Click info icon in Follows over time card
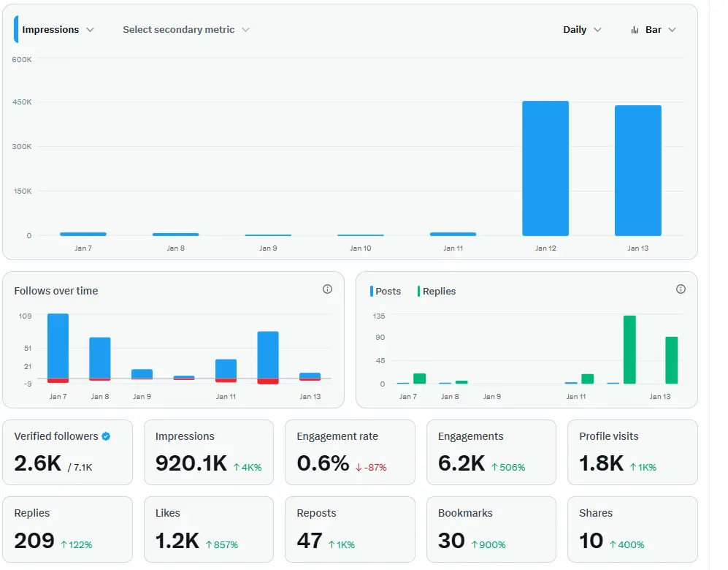The width and height of the screenshot is (728, 570). pos(327,289)
